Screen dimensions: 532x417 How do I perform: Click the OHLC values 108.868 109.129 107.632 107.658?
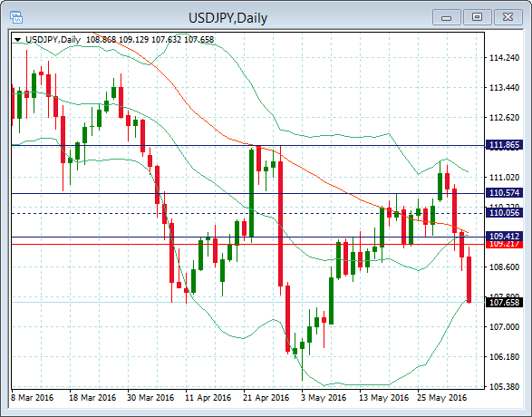point(150,40)
